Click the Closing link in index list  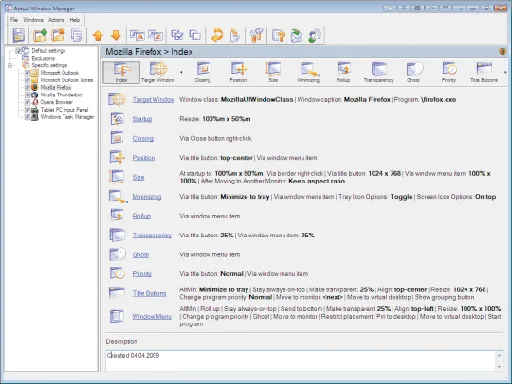click(x=143, y=138)
